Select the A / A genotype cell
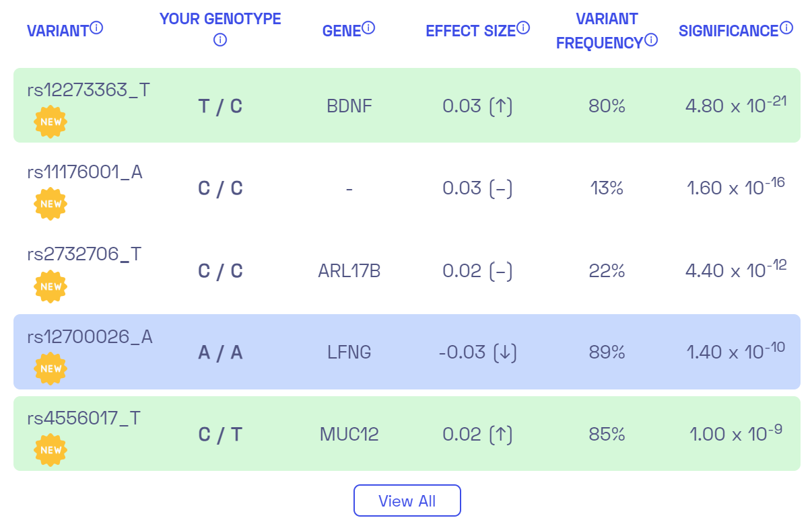 click(x=219, y=352)
